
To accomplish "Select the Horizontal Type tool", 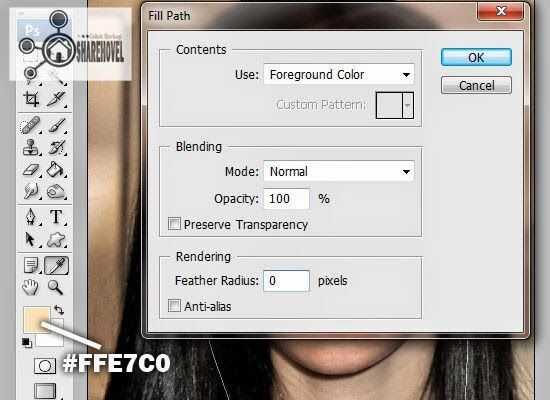I will pyautogui.click(x=56, y=217).
